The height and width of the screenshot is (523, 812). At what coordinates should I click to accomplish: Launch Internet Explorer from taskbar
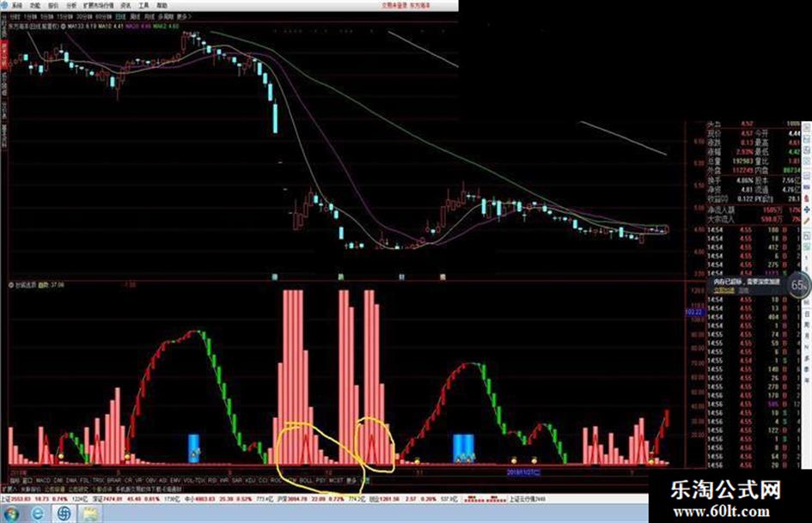[38, 514]
